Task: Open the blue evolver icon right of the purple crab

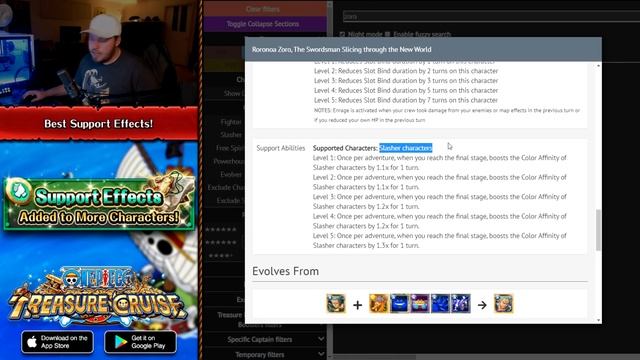Action: [x=440, y=304]
